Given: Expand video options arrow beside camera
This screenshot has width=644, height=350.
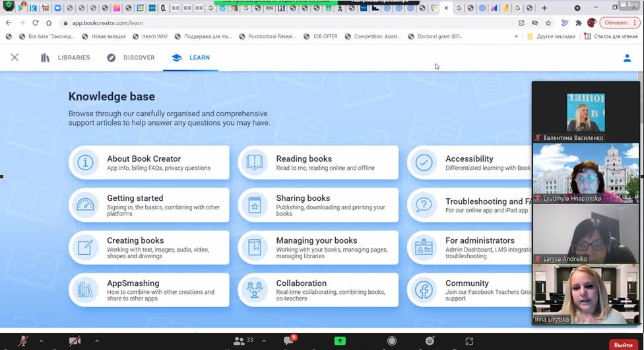Looking at the screenshot, I should coord(96,341).
